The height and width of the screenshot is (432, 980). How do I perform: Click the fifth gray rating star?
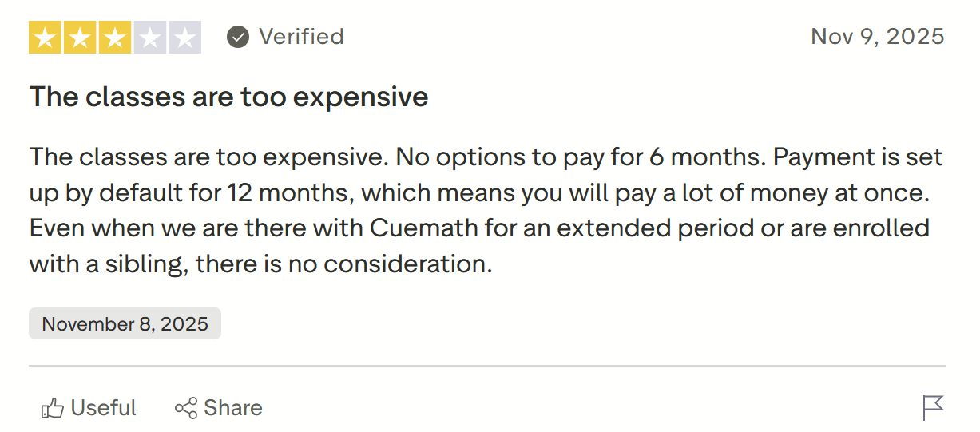(x=184, y=38)
